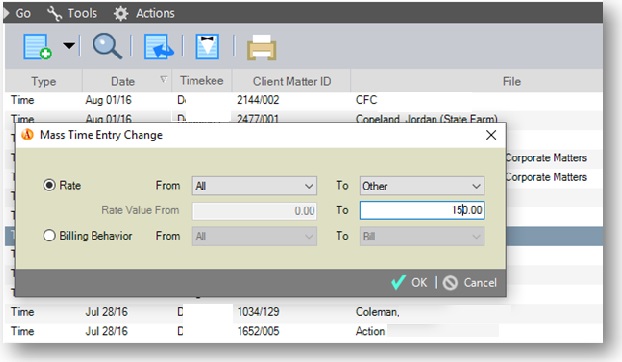
Task: Click the Timekee column header
Action: (x=202, y=80)
